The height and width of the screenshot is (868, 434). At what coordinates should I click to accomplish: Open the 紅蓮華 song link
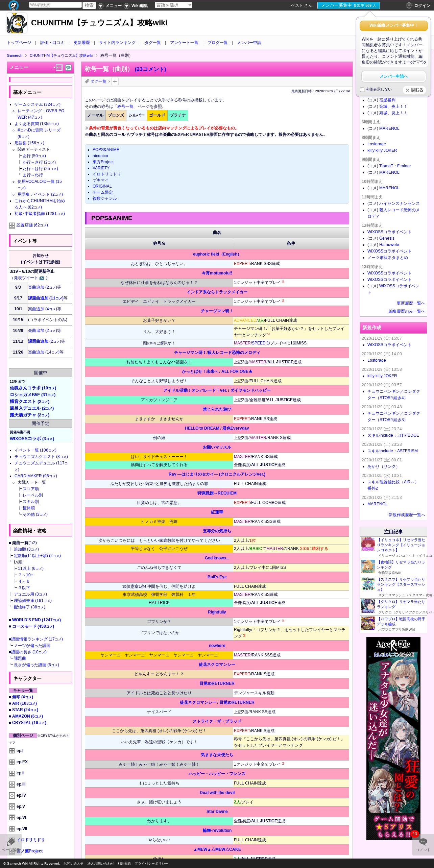tap(217, 512)
